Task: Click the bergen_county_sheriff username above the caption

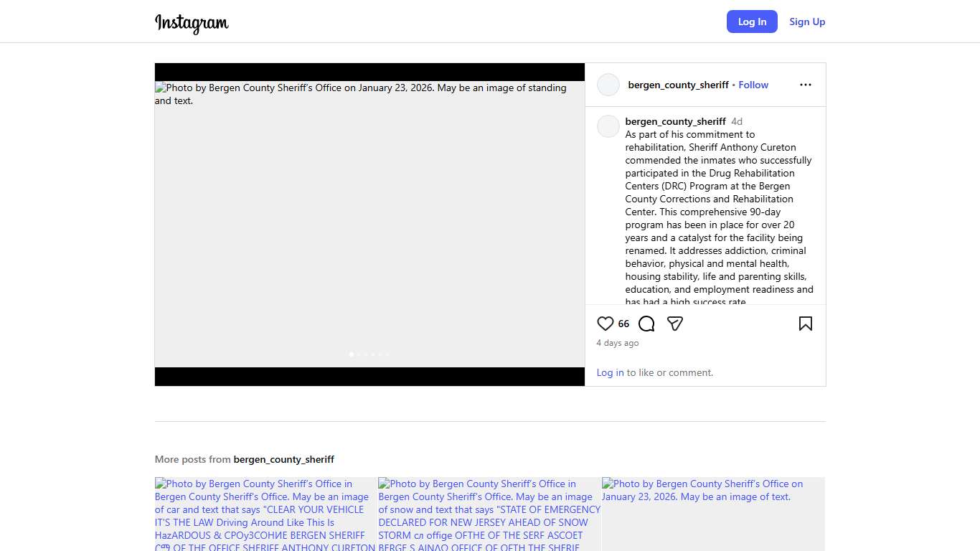Action: [x=675, y=121]
